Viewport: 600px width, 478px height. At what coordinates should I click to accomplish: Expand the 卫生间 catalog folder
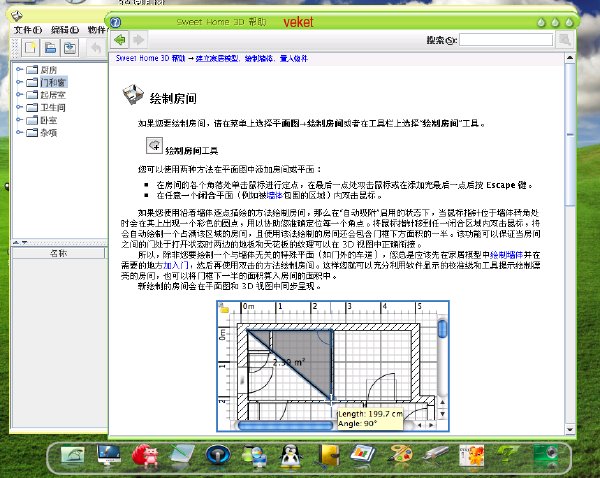tap(19, 107)
